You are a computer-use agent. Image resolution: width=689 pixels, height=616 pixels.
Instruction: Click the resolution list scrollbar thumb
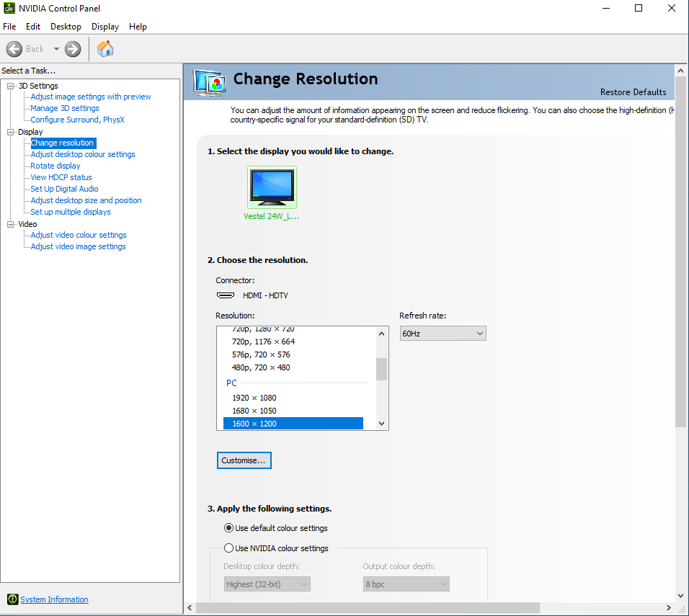(x=381, y=369)
